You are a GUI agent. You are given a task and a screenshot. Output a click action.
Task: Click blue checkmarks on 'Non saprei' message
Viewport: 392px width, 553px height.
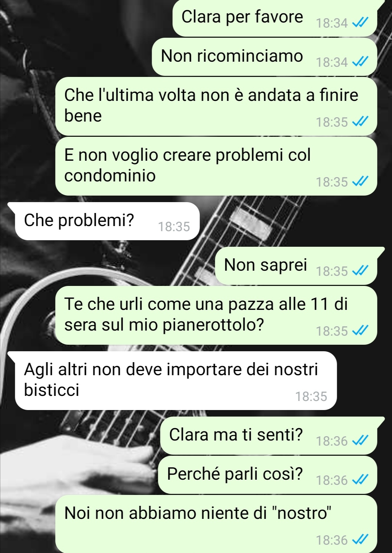click(360, 271)
